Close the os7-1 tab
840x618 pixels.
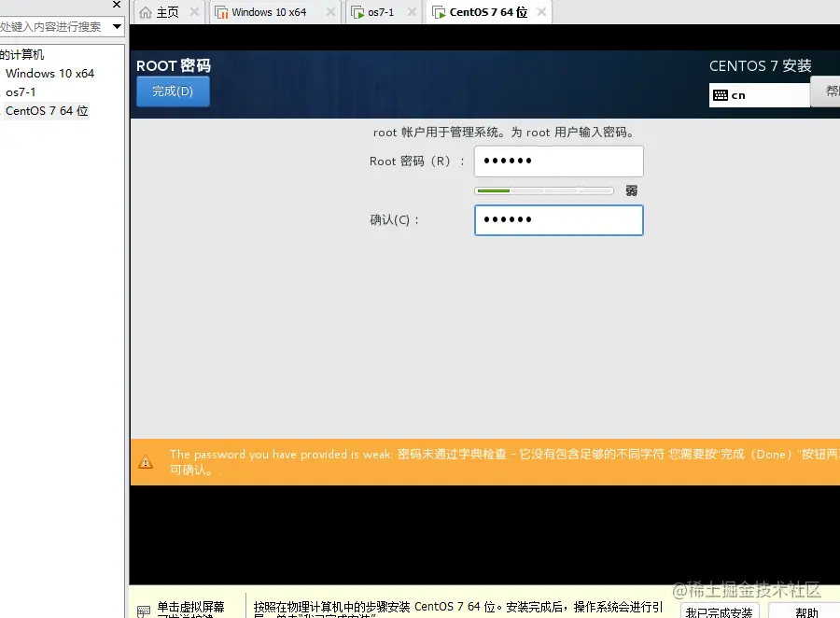coord(412,12)
